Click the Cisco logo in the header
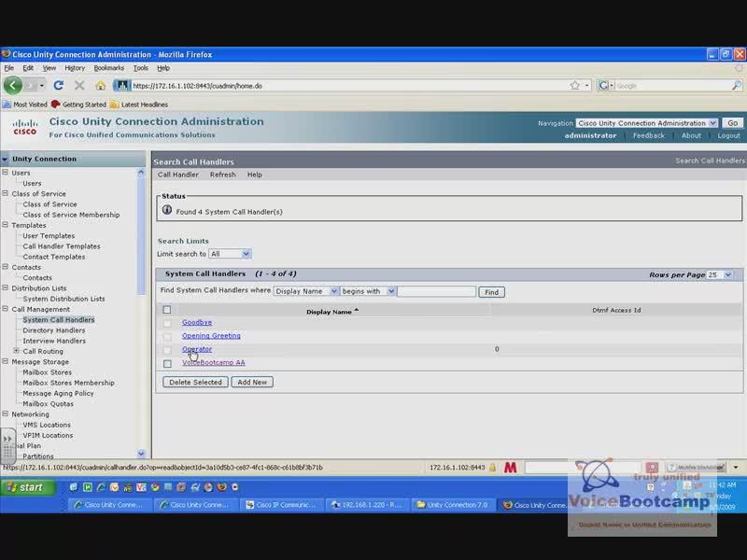The width and height of the screenshot is (747, 560). [x=25, y=127]
